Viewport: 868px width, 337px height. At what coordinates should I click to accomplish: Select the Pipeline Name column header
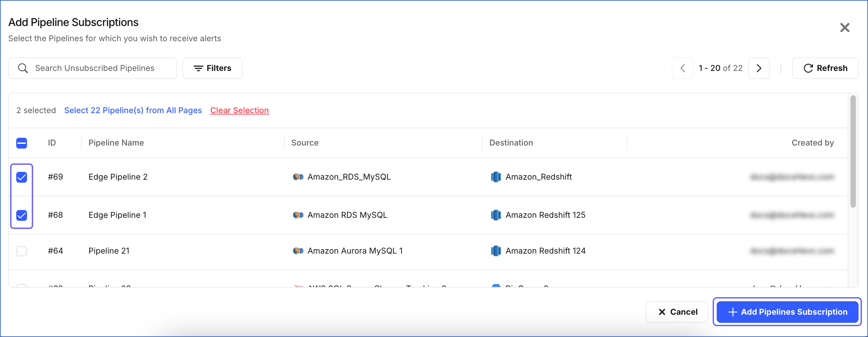pos(116,142)
